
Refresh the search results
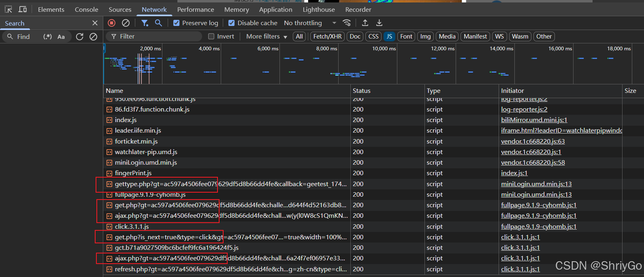pyautogui.click(x=80, y=37)
